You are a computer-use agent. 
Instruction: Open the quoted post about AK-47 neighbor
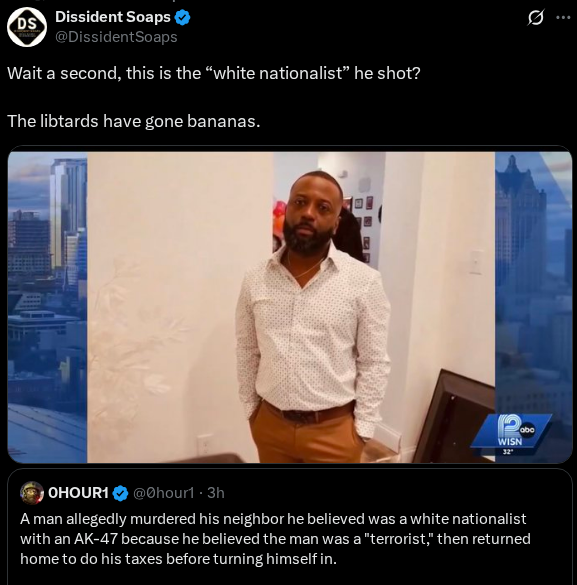(290, 527)
